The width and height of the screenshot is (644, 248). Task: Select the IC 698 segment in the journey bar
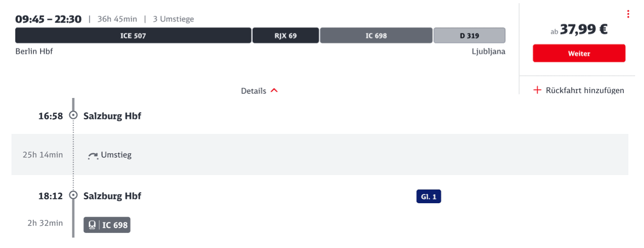click(376, 36)
